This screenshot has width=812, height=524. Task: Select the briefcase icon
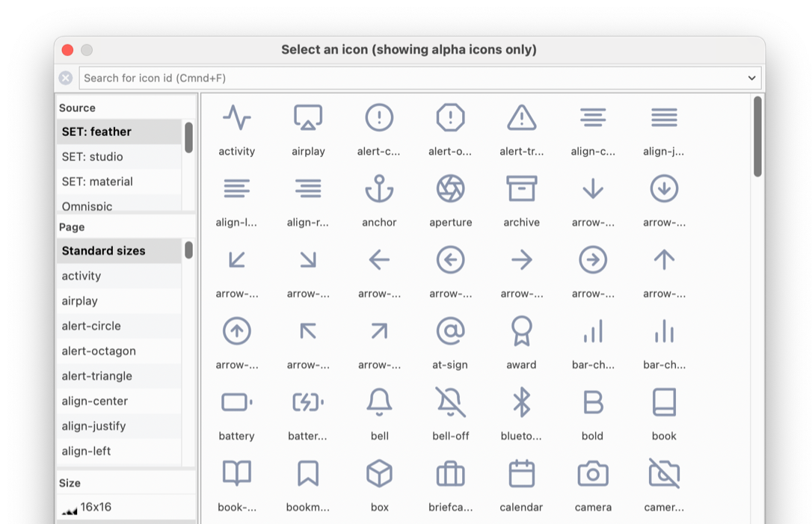[450, 474]
